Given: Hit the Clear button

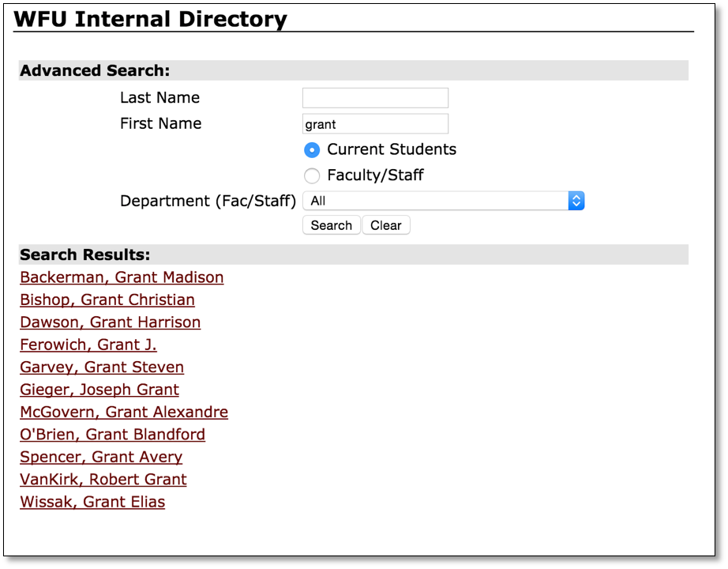Looking at the screenshot, I should pyautogui.click(x=386, y=225).
